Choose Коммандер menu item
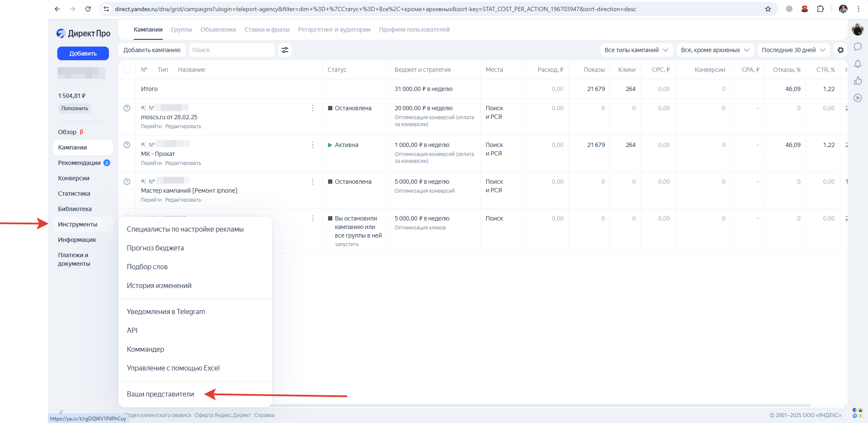The height and width of the screenshot is (423, 868). pyautogui.click(x=195, y=350)
